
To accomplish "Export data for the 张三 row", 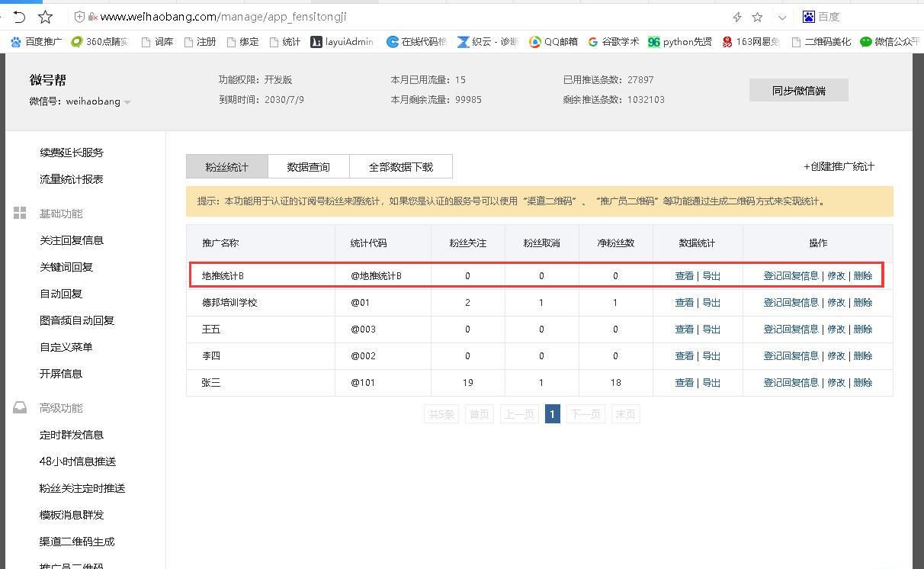I will tap(710, 382).
